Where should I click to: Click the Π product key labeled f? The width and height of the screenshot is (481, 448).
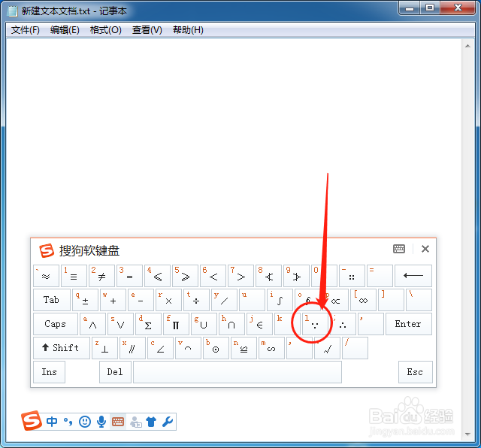[176, 324]
